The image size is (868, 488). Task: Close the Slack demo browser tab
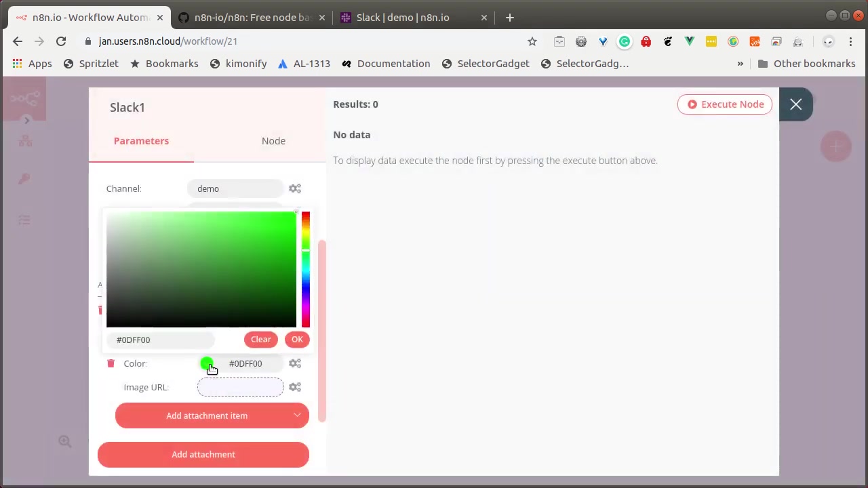point(484,18)
